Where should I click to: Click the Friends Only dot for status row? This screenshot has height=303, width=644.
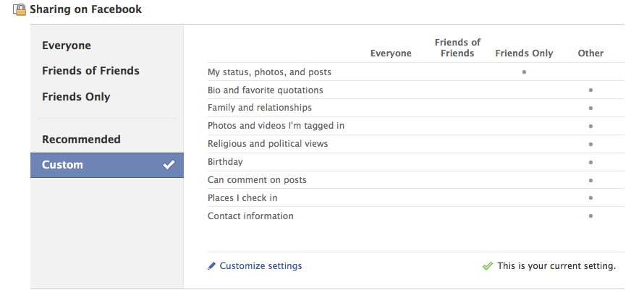click(x=524, y=72)
